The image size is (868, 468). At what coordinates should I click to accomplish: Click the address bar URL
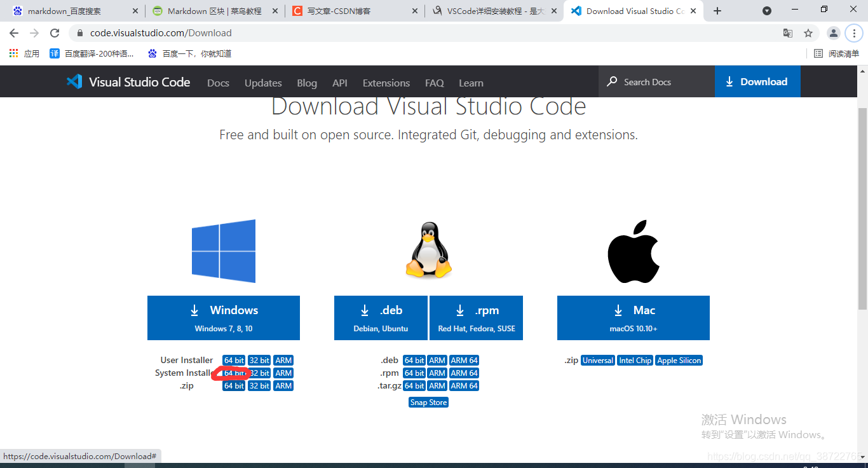(161, 33)
